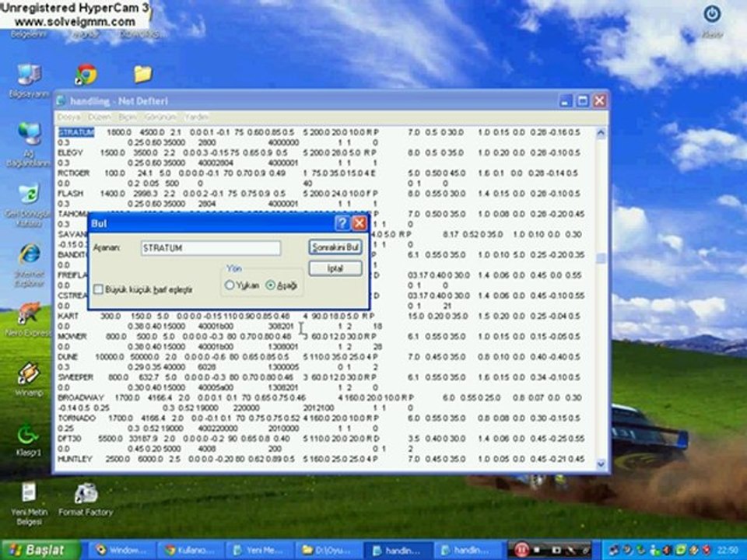Switch to the Window... Chrome taskbar button

click(122, 551)
